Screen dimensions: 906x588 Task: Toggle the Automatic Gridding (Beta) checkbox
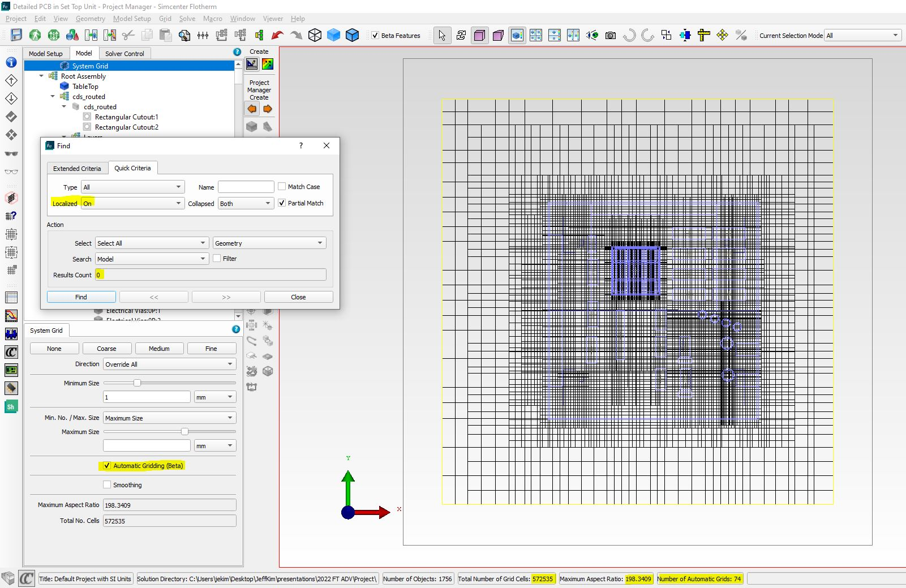(107, 466)
